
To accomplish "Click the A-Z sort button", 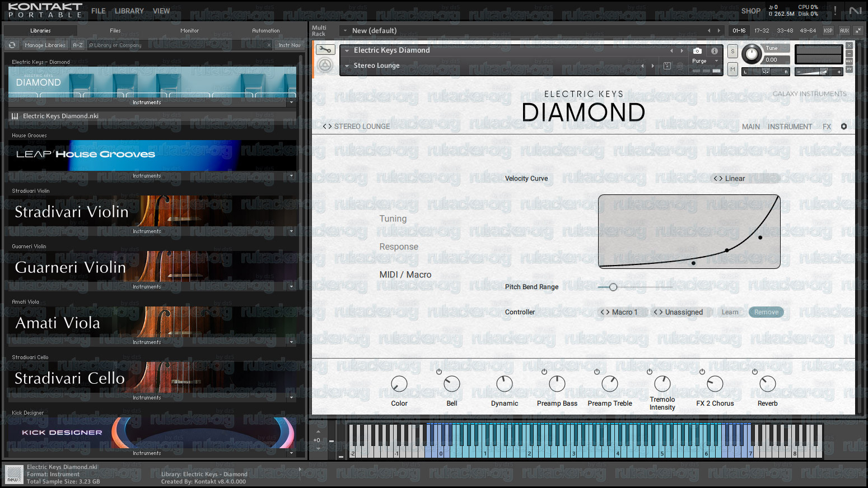I will 78,45.
